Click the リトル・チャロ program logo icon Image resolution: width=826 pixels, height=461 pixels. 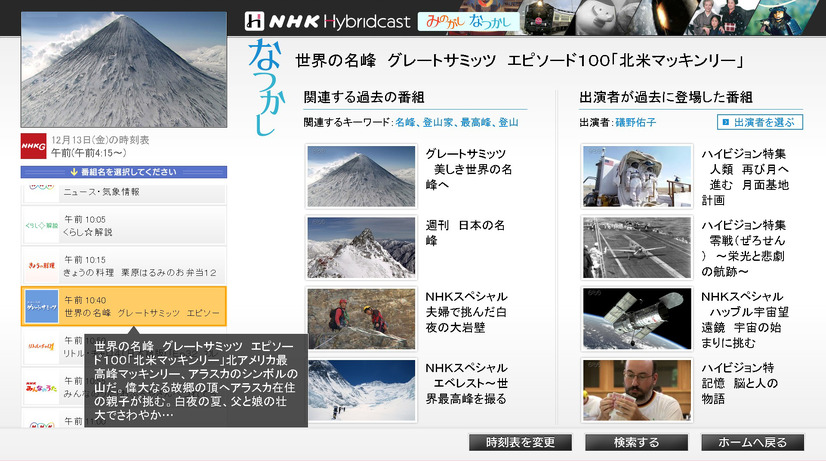click(x=42, y=347)
